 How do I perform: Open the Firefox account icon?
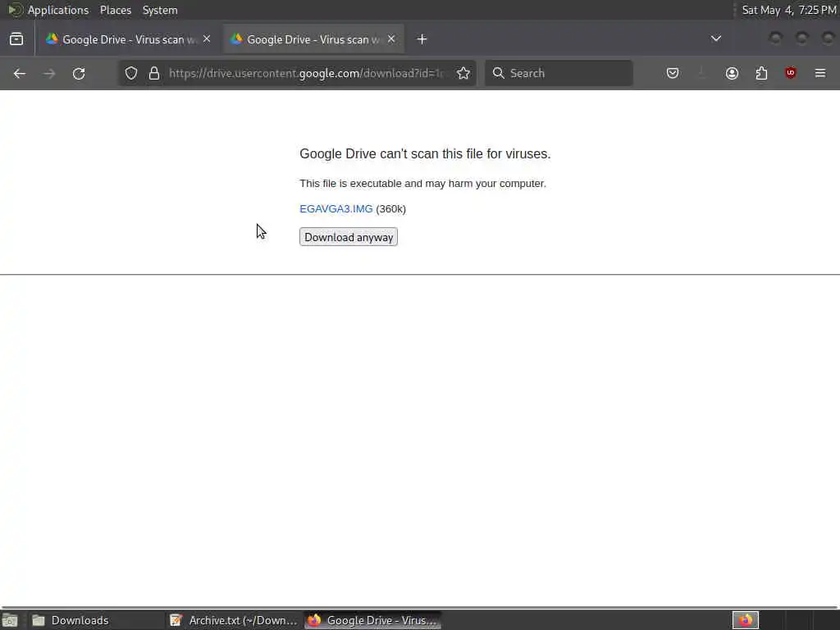point(732,73)
